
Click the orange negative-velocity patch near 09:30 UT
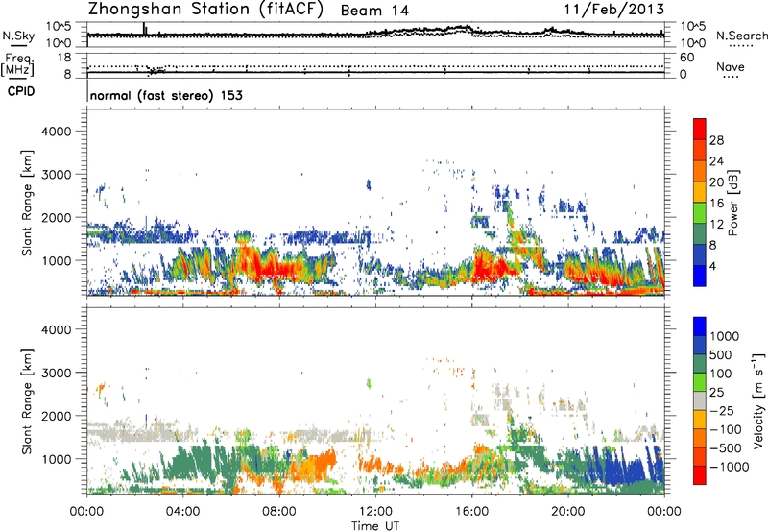click(316, 466)
